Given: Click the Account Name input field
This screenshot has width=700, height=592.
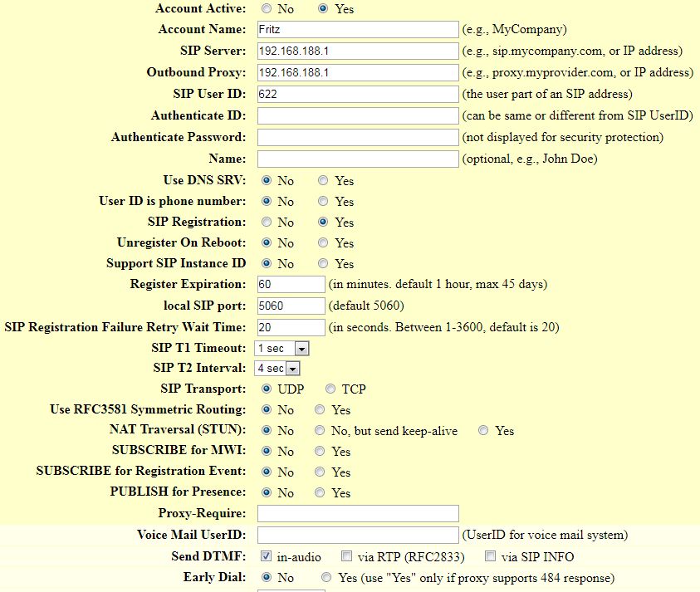Looking at the screenshot, I should coord(358,30).
